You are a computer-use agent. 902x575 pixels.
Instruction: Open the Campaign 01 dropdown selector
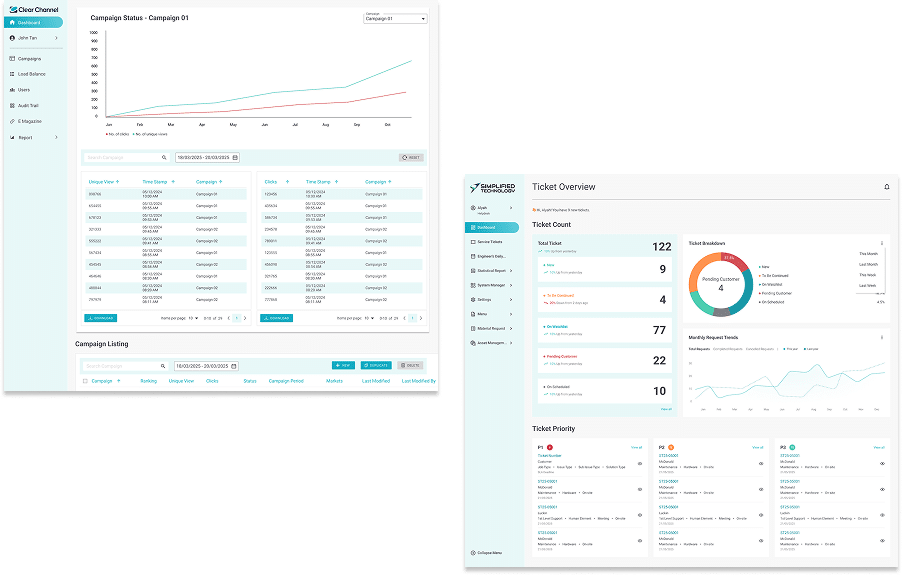coord(395,19)
